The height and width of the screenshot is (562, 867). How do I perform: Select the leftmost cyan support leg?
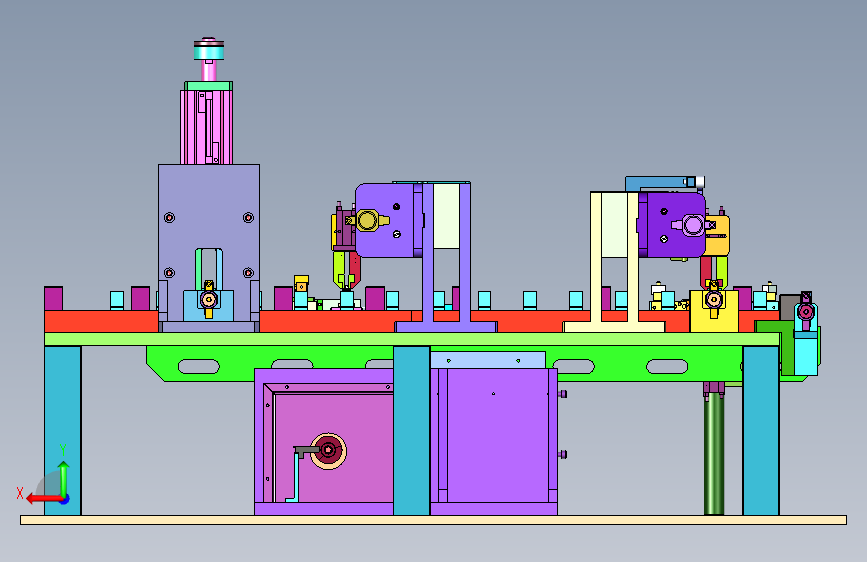point(62,430)
